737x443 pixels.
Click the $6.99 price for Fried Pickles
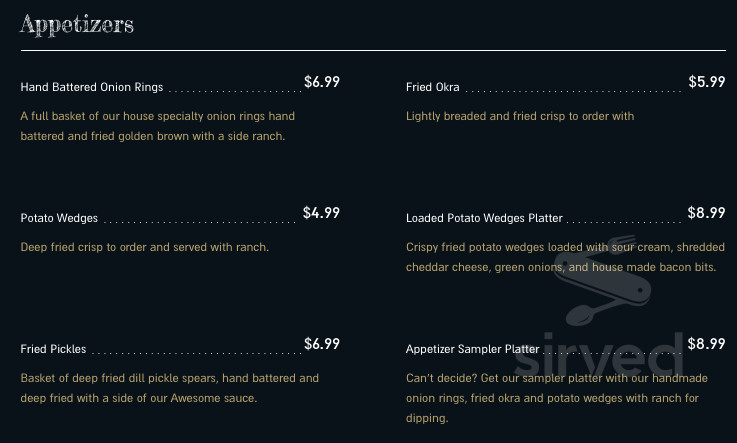[x=322, y=344]
